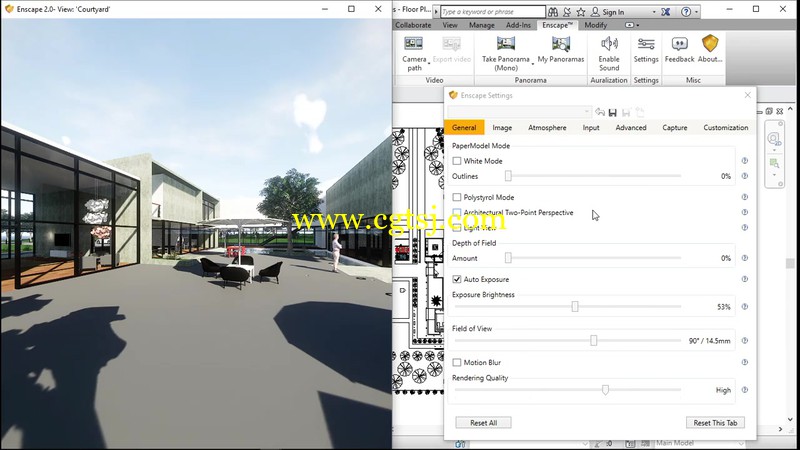800x450 pixels.
Task: Enable White Mode checkbox
Action: [457, 161]
